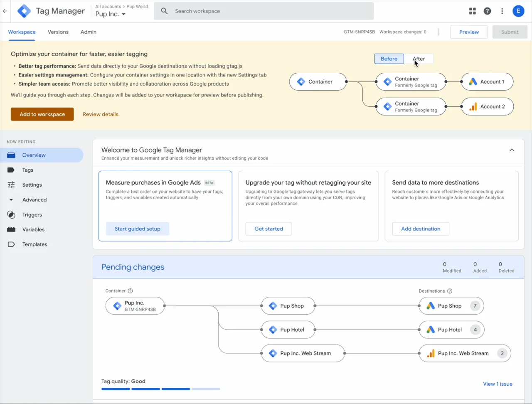This screenshot has height=404, width=532.
Task: Click the Tag Manager logo
Action: [24, 11]
